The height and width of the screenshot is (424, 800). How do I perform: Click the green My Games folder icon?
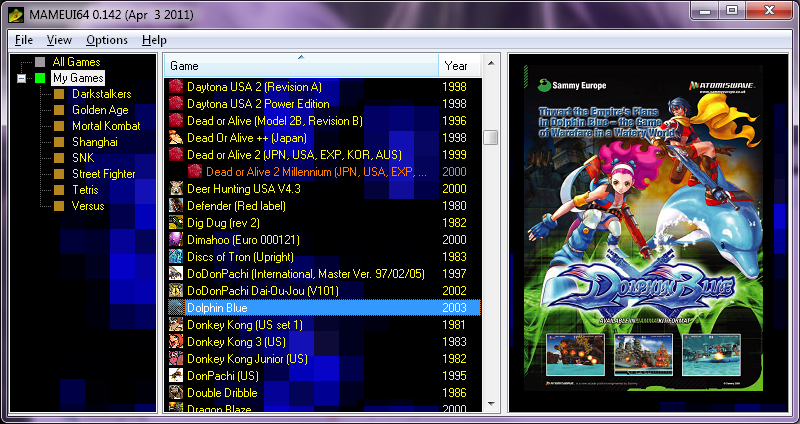tap(40, 78)
